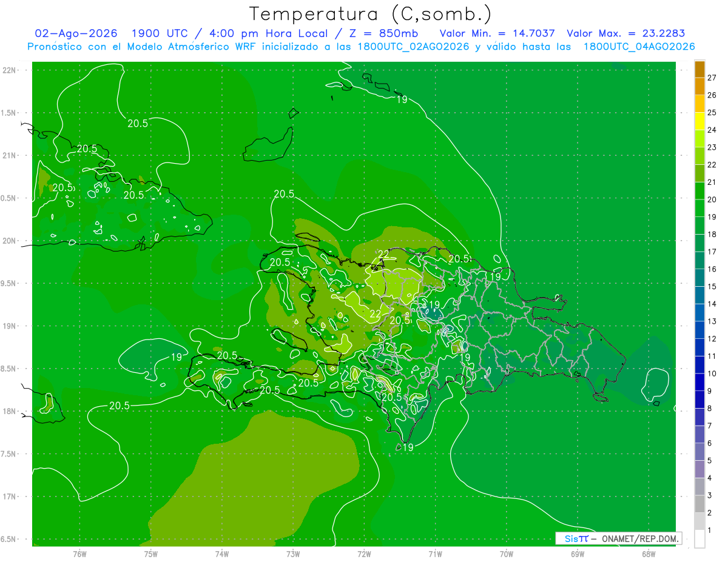Click legend value 6
This screenshot has height=562, width=728.
[x=709, y=443]
